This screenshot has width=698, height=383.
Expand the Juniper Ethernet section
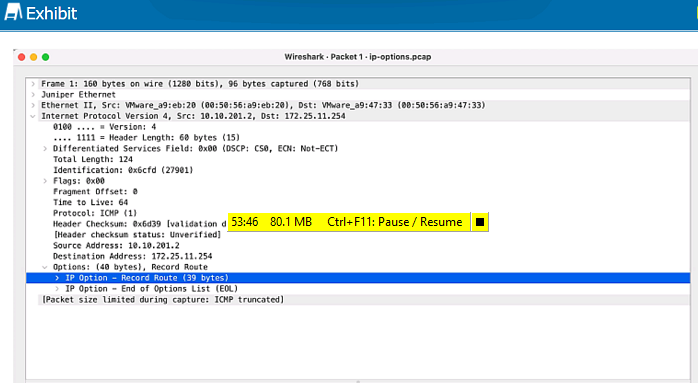33,94
